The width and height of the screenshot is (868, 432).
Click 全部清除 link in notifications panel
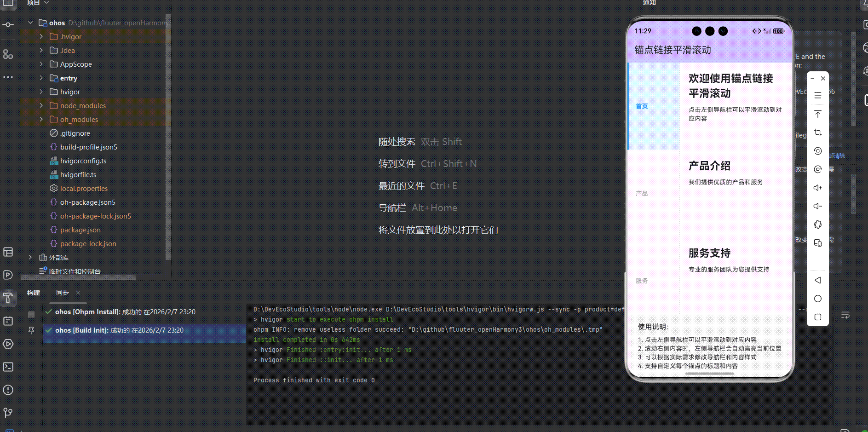[x=837, y=156]
